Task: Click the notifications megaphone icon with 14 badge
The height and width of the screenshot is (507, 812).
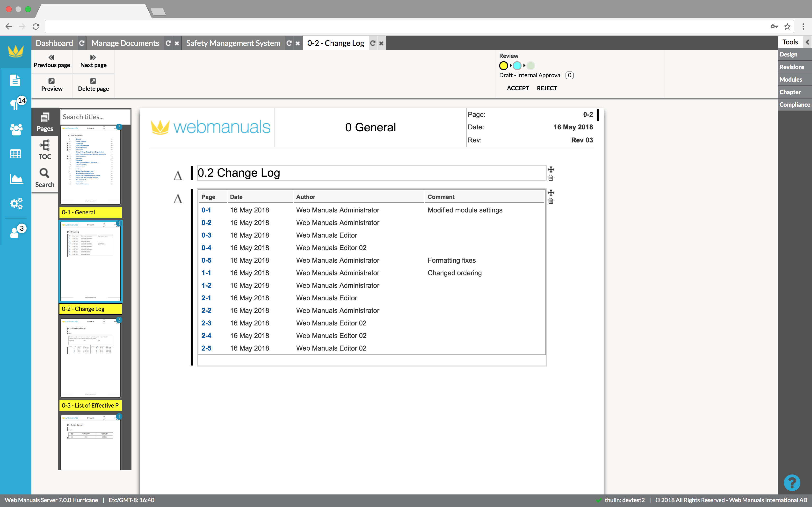Action: tap(15, 105)
